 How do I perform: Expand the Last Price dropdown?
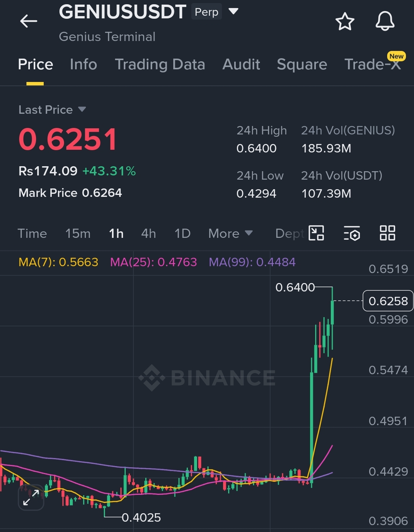[x=82, y=110]
